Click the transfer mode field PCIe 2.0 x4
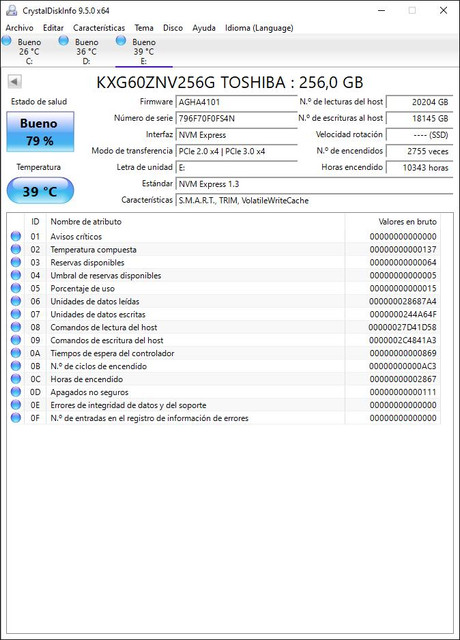The image size is (460, 640). click(x=236, y=151)
